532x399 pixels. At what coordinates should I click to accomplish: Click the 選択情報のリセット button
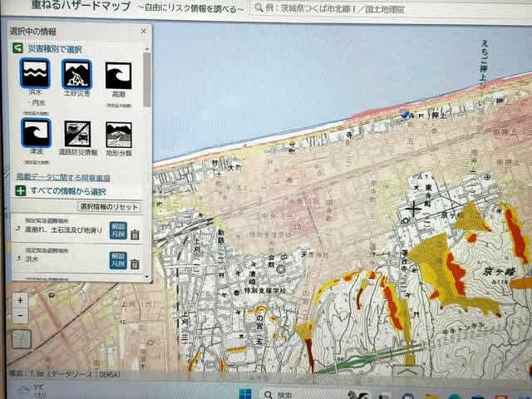pyautogui.click(x=109, y=207)
